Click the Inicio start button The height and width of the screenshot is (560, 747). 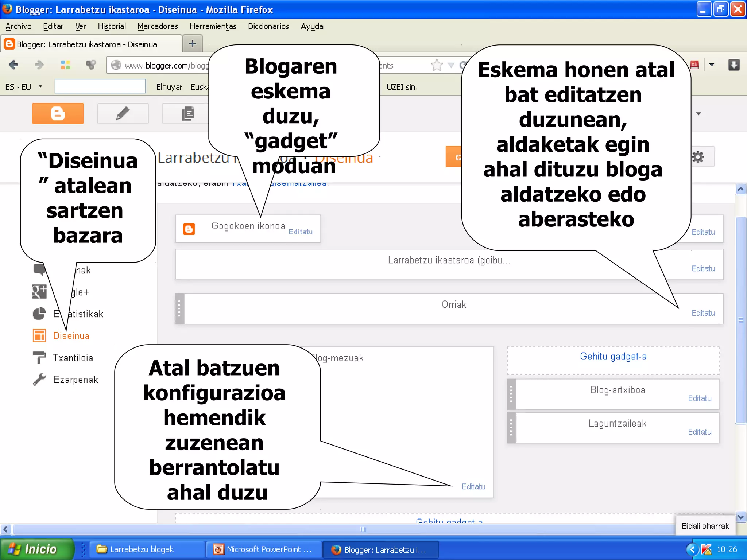36,549
